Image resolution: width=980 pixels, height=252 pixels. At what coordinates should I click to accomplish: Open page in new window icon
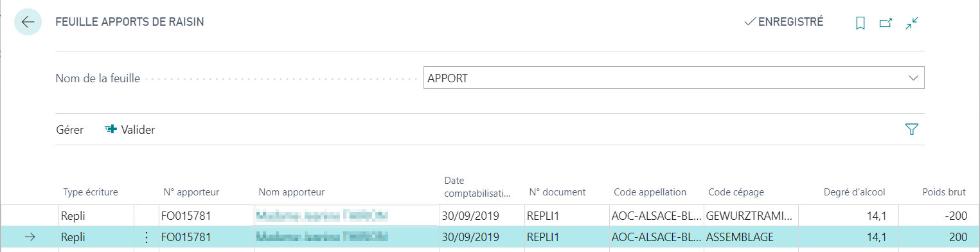tap(886, 23)
